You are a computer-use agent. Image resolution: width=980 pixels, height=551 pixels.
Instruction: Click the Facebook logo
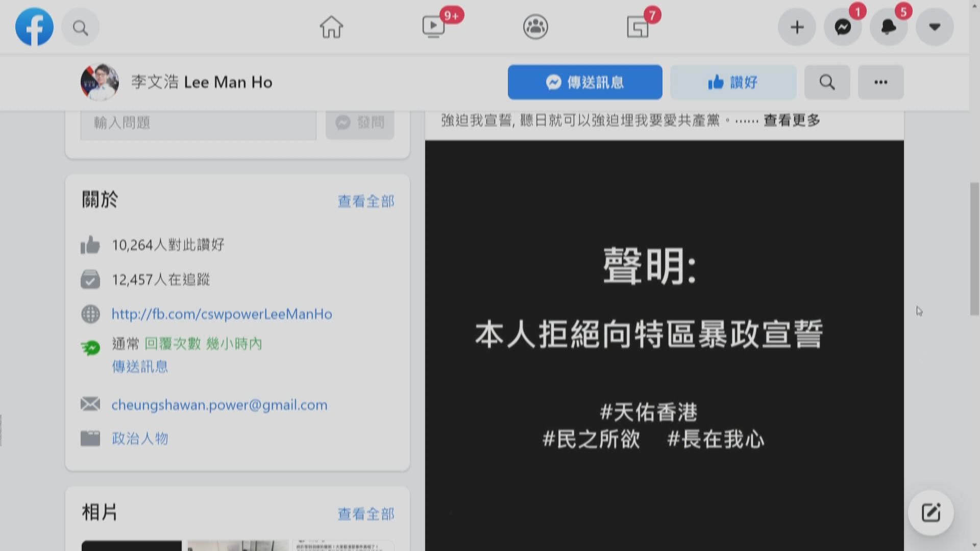click(x=34, y=27)
